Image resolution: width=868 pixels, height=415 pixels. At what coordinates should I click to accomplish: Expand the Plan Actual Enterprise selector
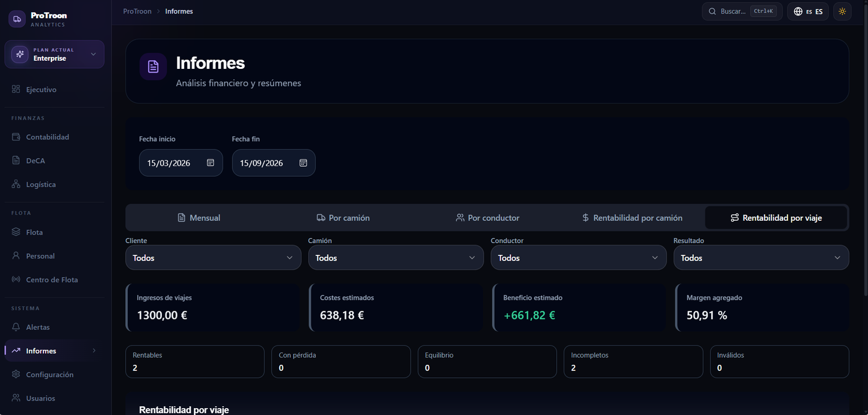(55, 55)
